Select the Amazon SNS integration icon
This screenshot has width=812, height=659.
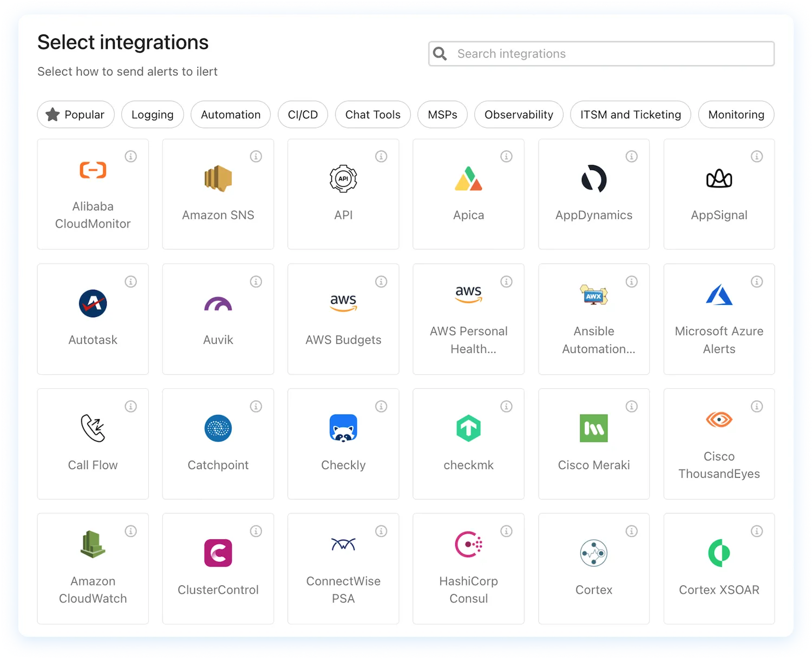[x=218, y=179]
